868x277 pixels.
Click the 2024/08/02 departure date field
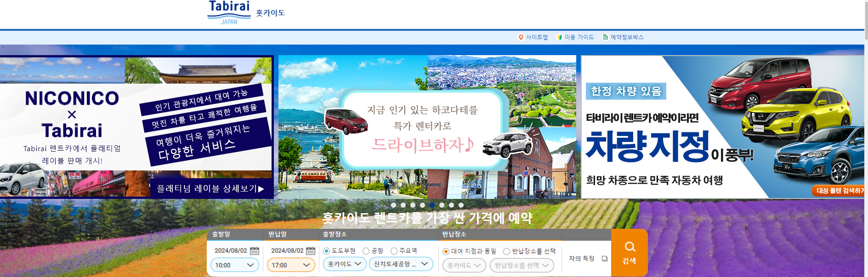[x=231, y=251]
